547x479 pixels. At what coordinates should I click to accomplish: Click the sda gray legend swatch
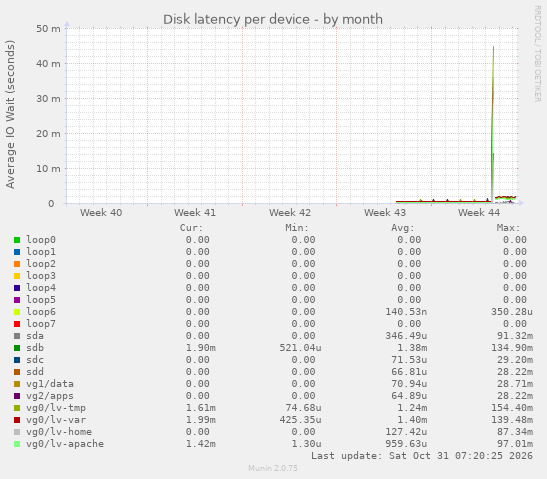[x=17, y=336]
